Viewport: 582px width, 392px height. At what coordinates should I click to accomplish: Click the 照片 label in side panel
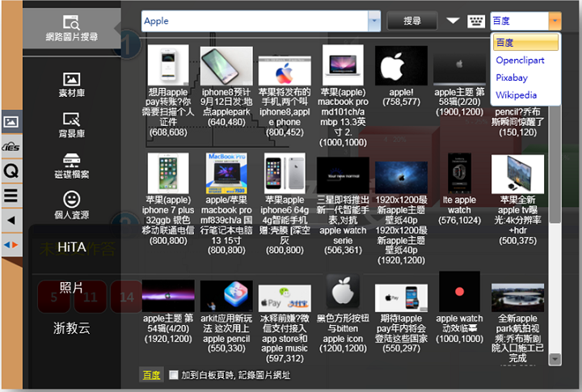pyautogui.click(x=71, y=287)
